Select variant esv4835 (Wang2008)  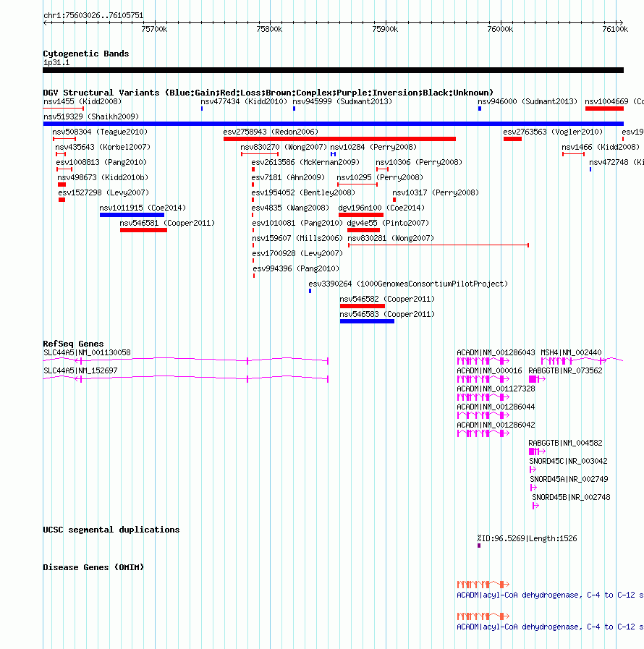point(290,208)
